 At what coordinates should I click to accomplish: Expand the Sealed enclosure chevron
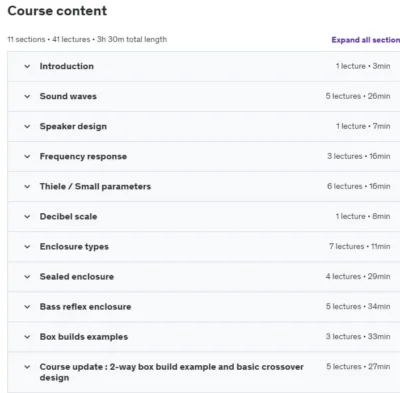coord(27,277)
